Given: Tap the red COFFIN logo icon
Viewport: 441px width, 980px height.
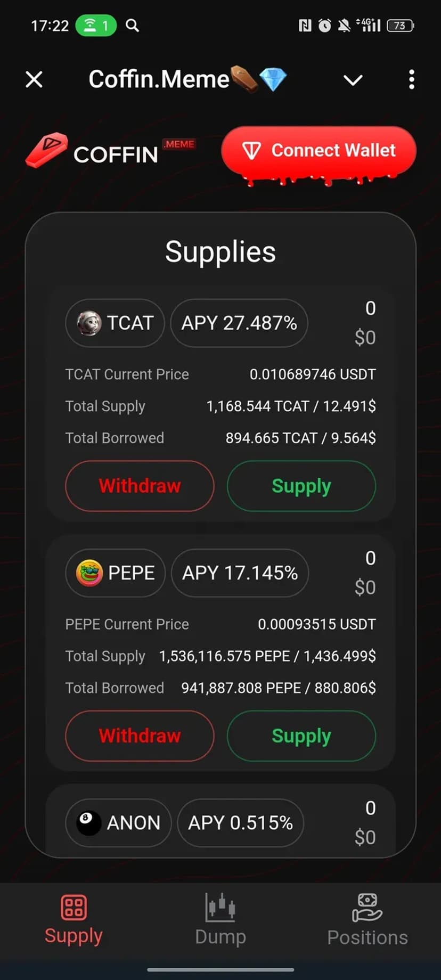Looking at the screenshot, I should 47,150.
